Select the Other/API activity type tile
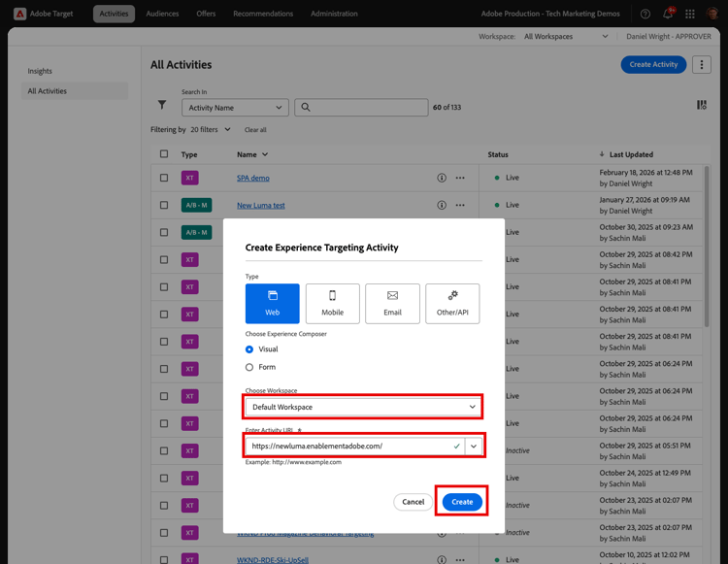Viewport: 728px width, 564px height. click(452, 304)
